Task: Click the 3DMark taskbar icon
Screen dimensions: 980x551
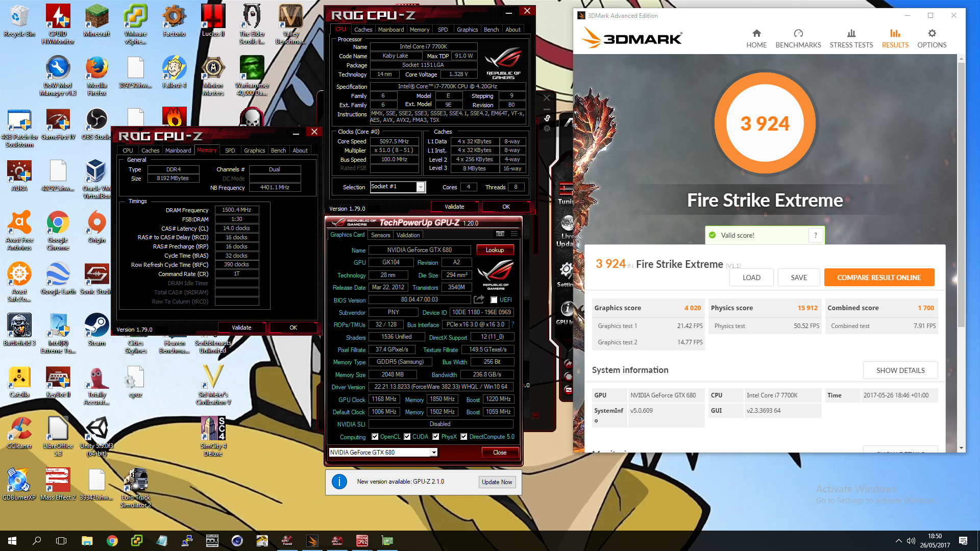Action: click(x=312, y=541)
